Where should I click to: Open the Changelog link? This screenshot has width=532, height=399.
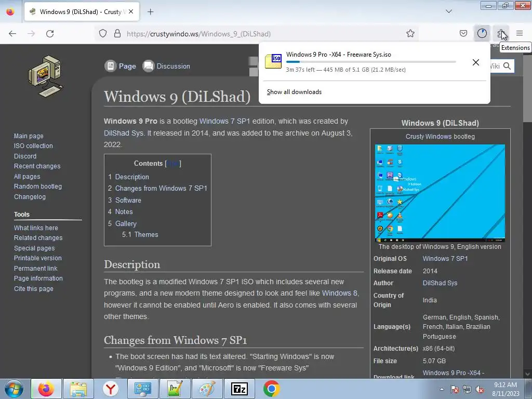pyautogui.click(x=30, y=197)
